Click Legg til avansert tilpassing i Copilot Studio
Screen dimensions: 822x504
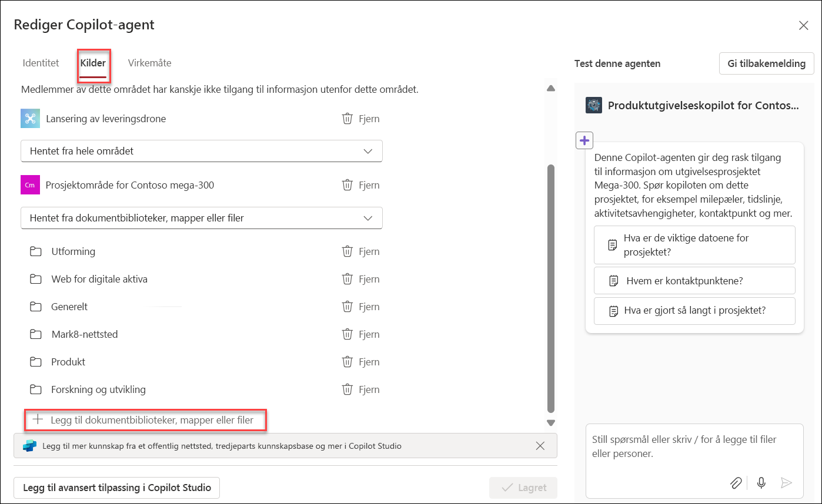coord(116,488)
